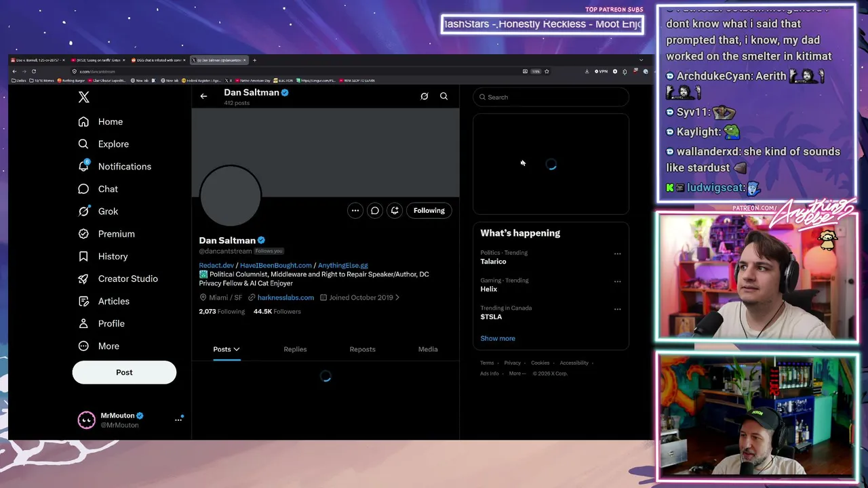
Task: Open the Terms footer link
Action: point(487,363)
